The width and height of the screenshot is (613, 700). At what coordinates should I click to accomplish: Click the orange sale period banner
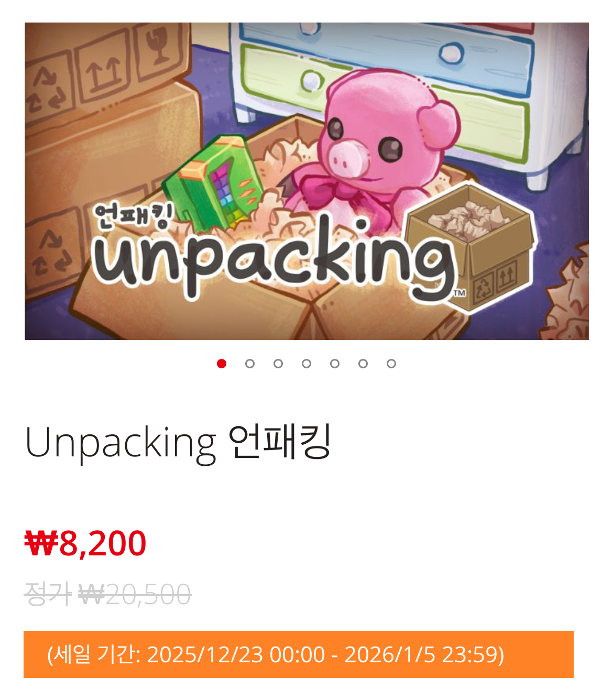pyautogui.click(x=299, y=654)
